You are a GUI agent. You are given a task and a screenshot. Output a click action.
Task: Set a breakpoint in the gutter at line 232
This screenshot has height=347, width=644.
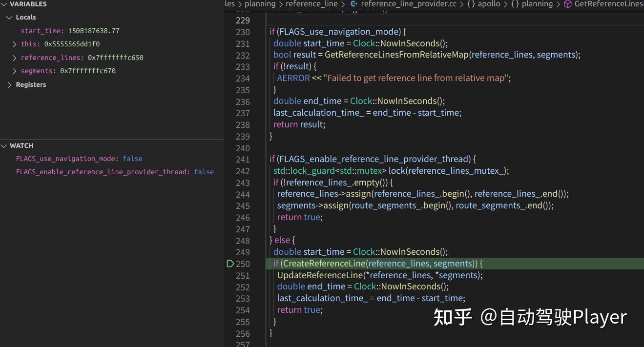(229, 55)
